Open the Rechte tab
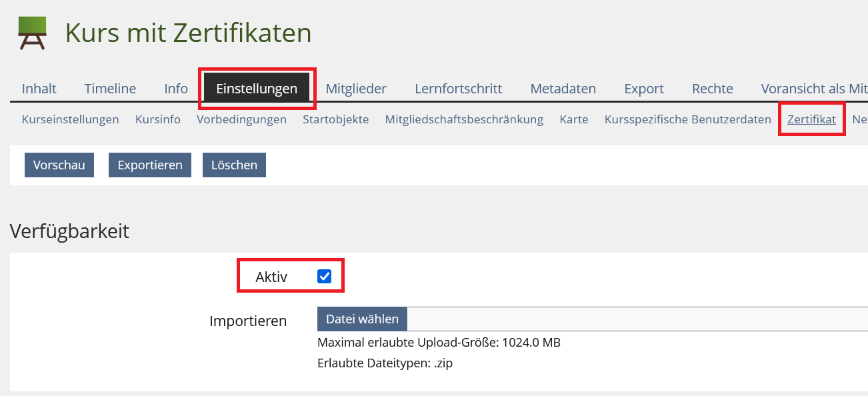Image resolution: width=868 pixels, height=396 pixels. tap(712, 89)
